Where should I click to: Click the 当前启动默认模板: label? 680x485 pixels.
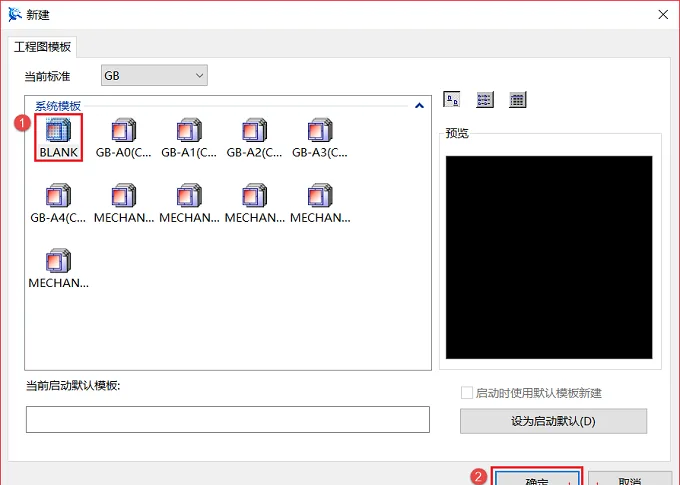[x=73, y=385]
